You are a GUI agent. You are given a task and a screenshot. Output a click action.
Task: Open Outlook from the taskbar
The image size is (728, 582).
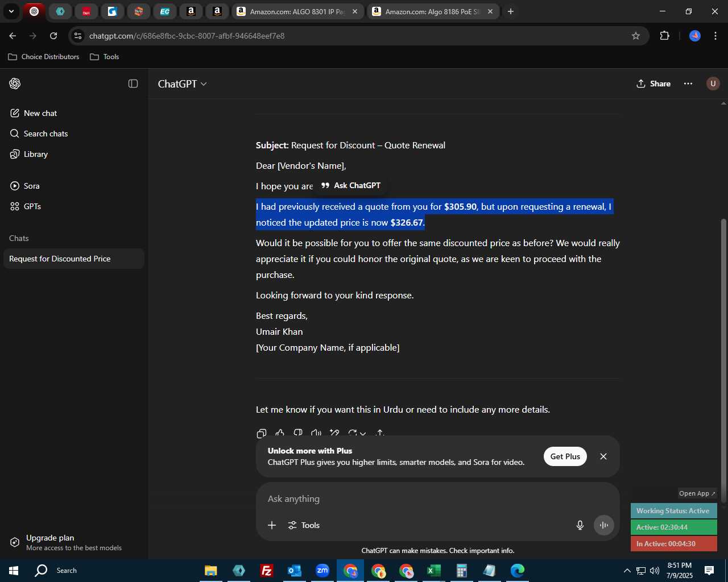click(294, 571)
